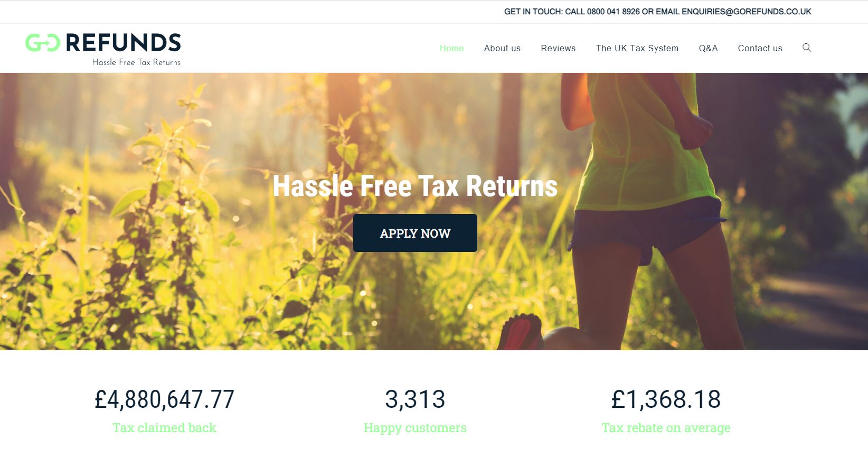Open the Q&A page
Viewport: 868px width, 467px height.
708,48
